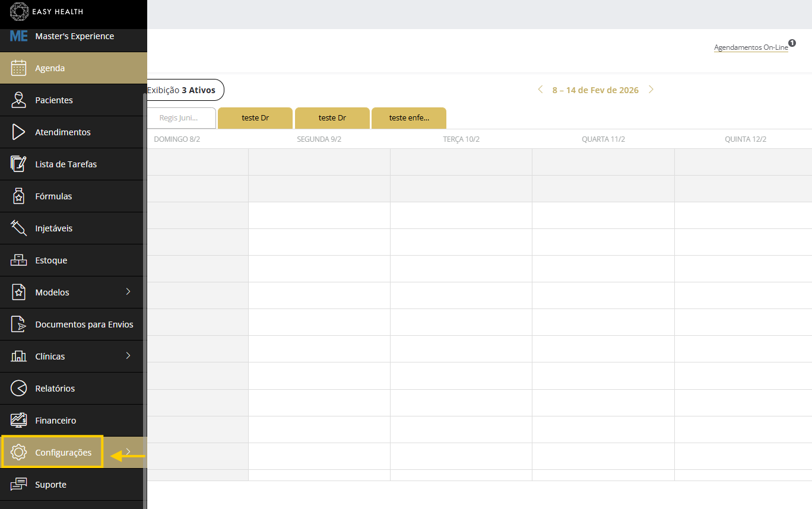Click the Pacientes person icon
The image size is (812, 509).
[18, 100]
